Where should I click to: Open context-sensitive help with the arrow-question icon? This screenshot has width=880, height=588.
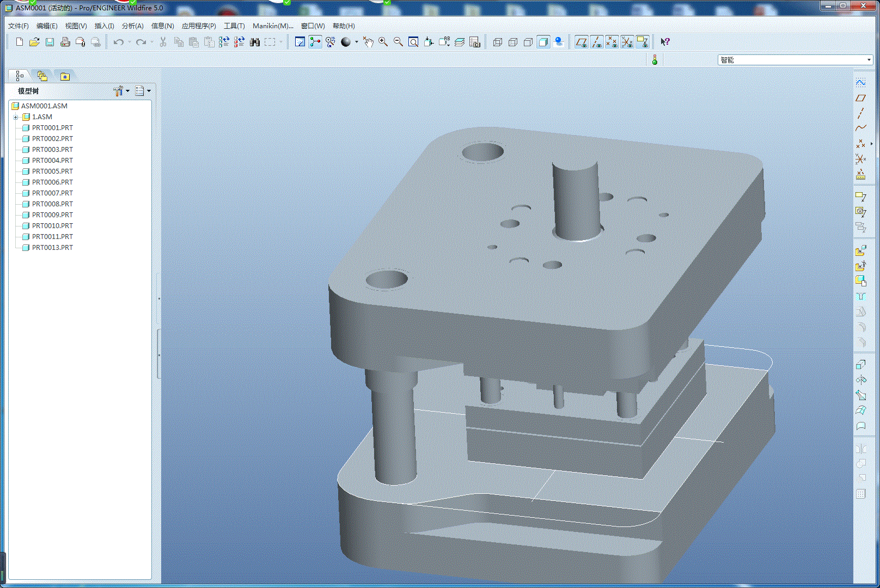tap(665, 42)
